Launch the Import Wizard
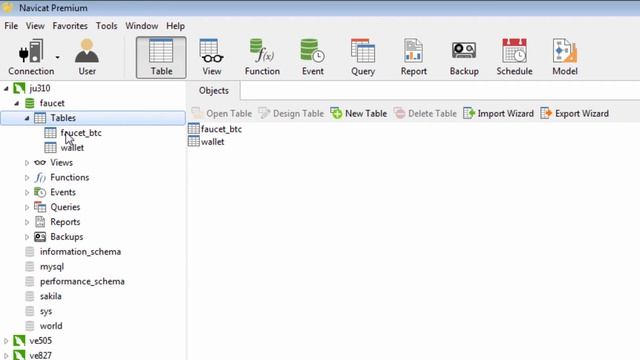 click(x=498, y=113)
